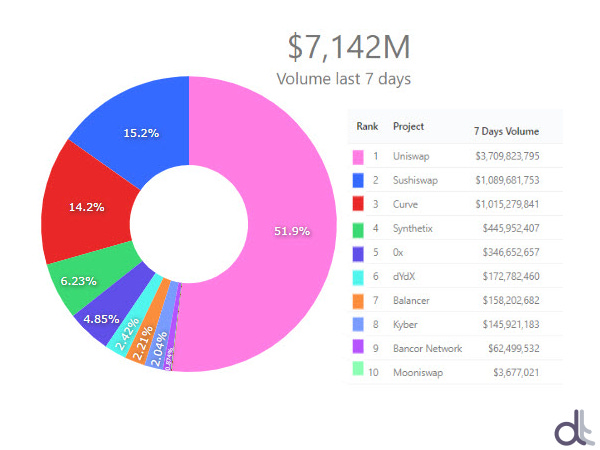Click the Balancer project name
Viewport: 600px width, 450px height.
pos(411,301)
